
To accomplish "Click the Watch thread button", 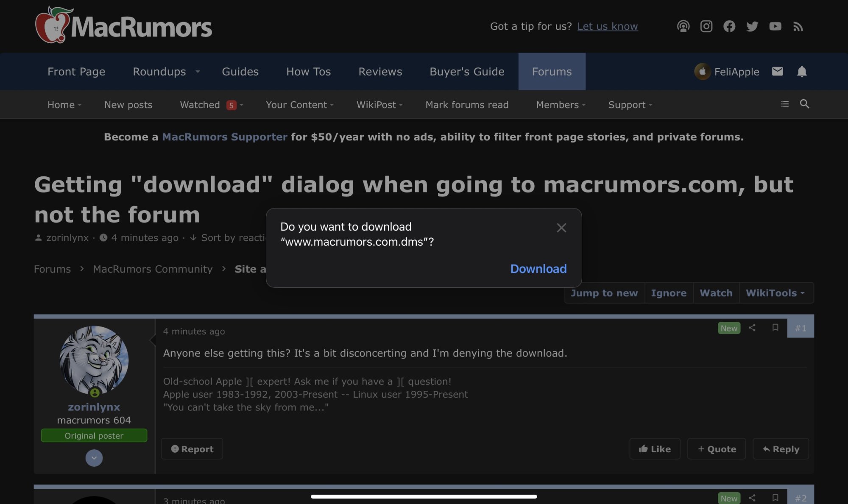I will 716,293.
